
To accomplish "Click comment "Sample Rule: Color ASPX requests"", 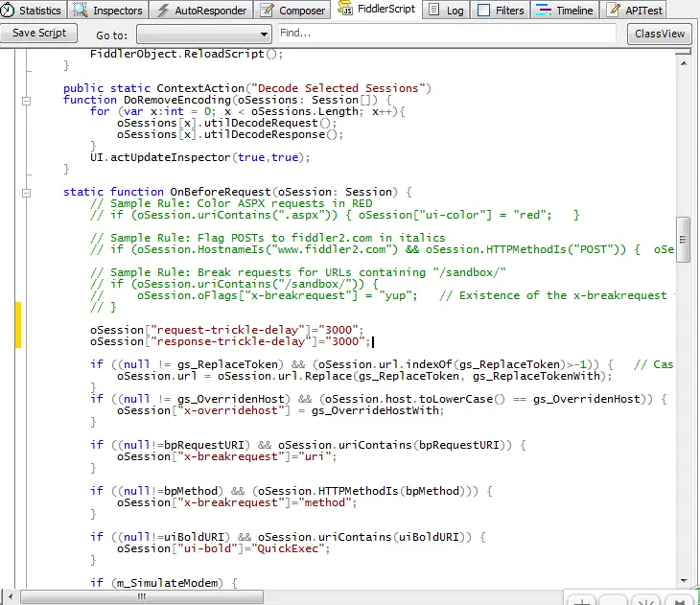I will [x=231, y=203].
